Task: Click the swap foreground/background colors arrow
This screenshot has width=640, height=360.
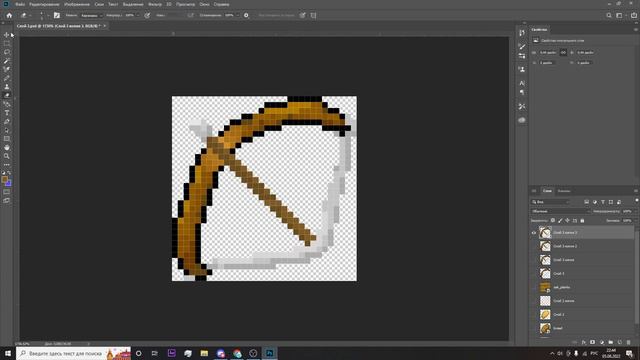Action: (9, 173)
